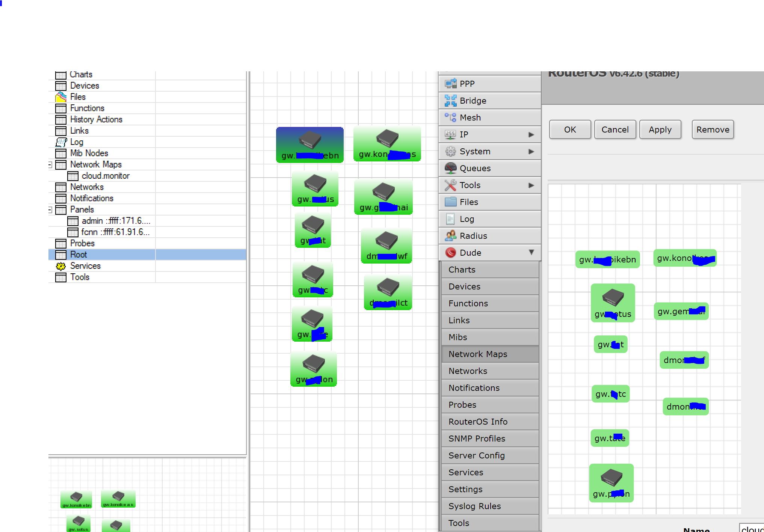Image resolution: width=764 pixels, height=532 pixels.
Task: Click the Mesh icon in WebFig menu
Action: click(450, 117)
